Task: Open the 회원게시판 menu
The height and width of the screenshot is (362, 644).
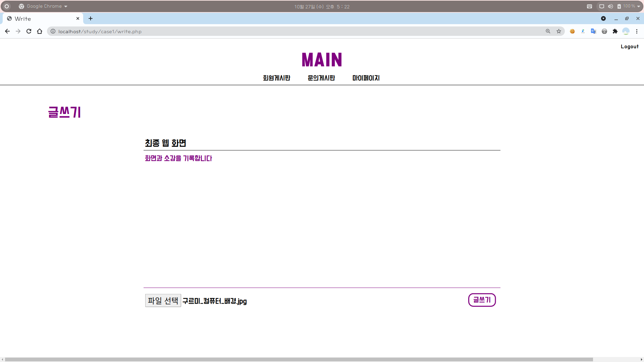Action: click(x=276, y=78)
